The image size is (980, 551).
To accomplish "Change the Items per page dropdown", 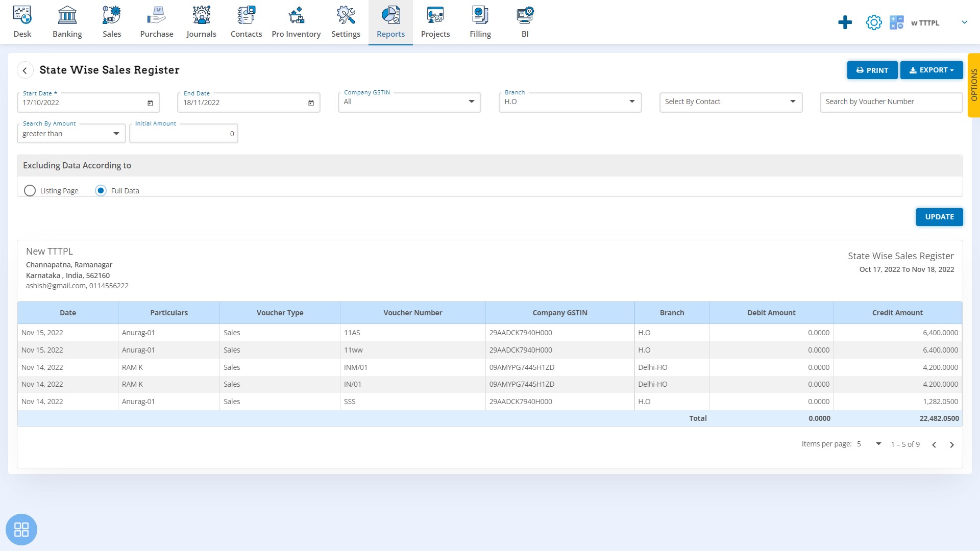I will click(869, 444).
